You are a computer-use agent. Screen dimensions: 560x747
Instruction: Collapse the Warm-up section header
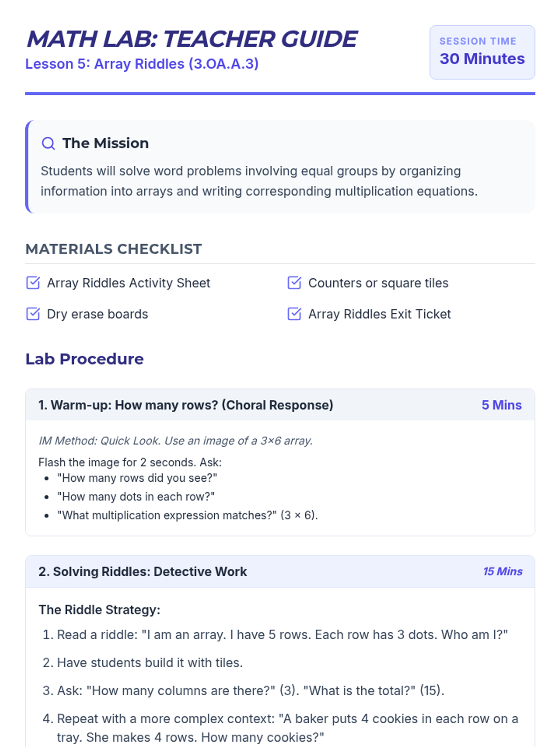click(280, 405)
